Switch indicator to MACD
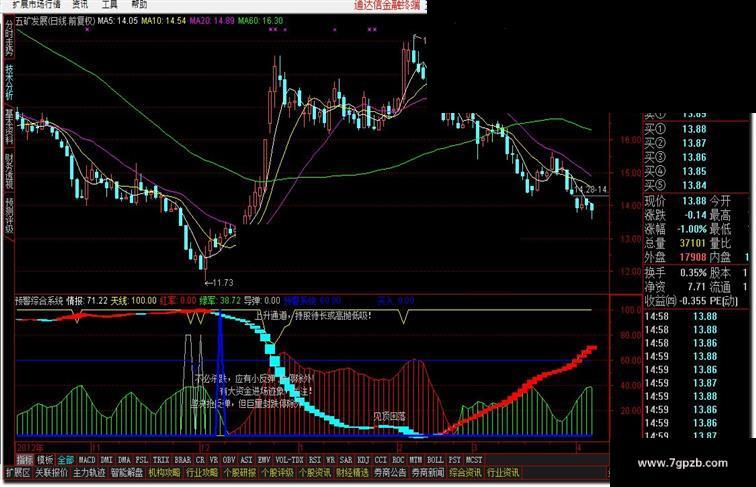 (87, 460)
